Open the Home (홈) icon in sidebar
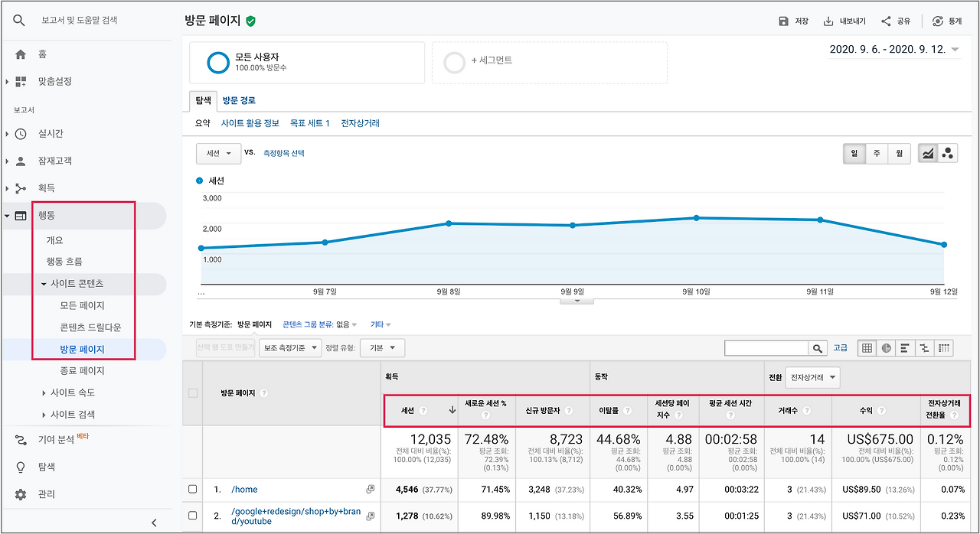The image size is (980, 534). [x=21, y=54]
